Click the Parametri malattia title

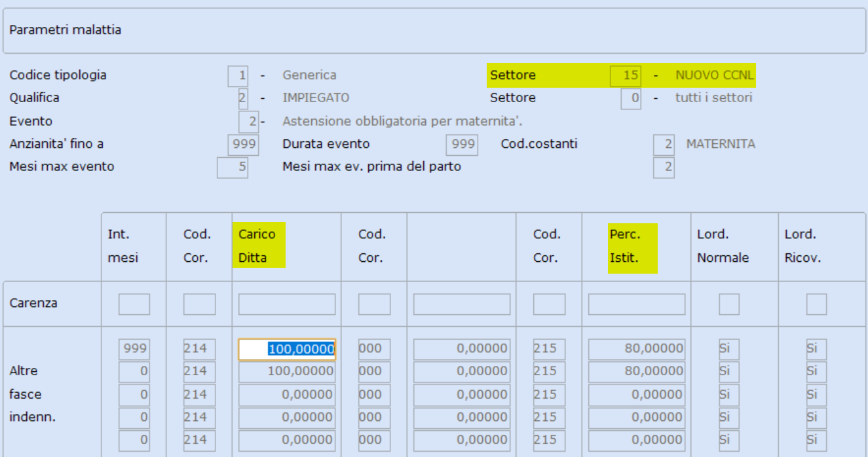65,30
